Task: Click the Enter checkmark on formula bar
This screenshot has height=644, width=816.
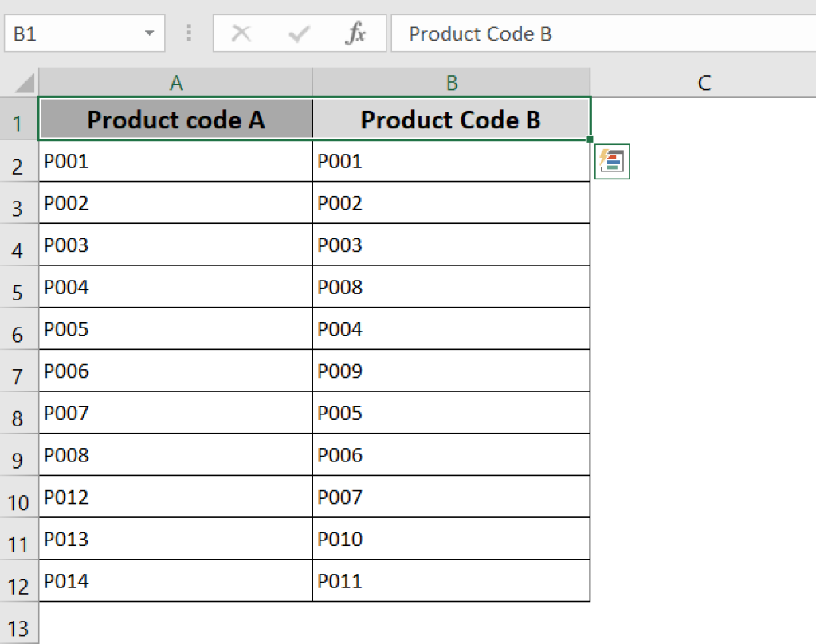Action: pos(298,33)
